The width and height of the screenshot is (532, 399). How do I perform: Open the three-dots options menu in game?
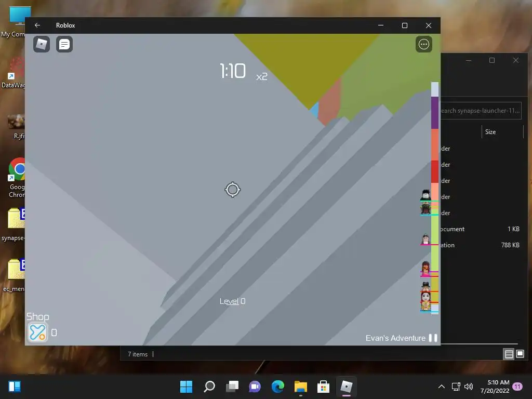pos(424,44)
